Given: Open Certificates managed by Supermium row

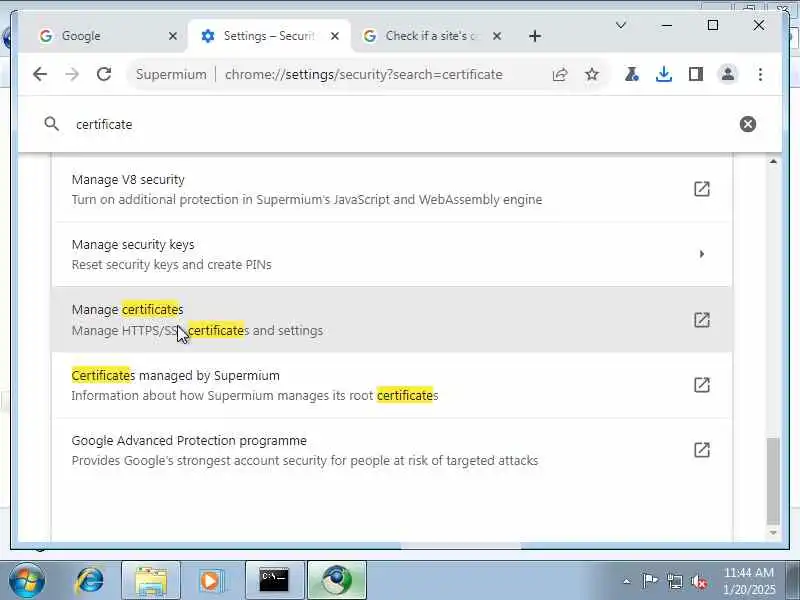Looking at the screenshot, I should [392, 385].
